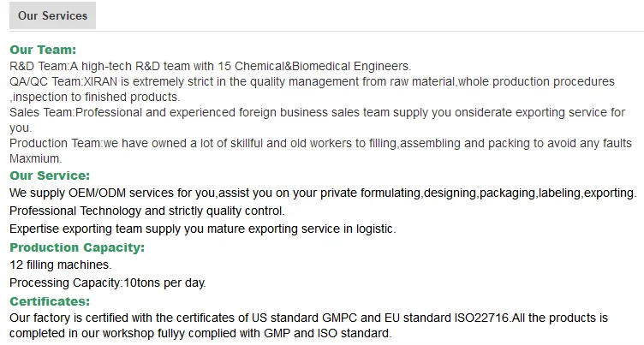The image size is (644, 345).
Task: Click the green "Our Service:" heading
Action: [48, 175]
